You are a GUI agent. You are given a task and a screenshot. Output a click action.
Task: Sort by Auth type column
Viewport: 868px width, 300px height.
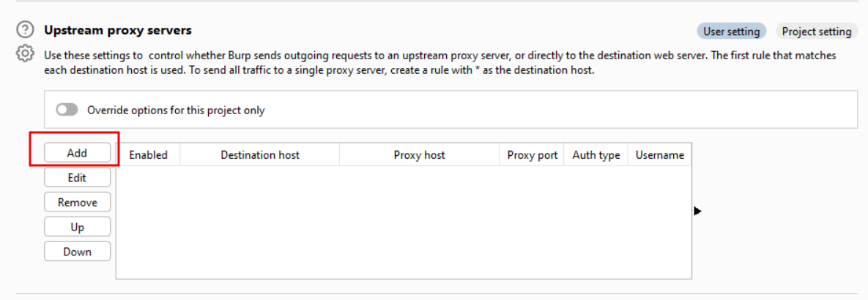click(x=596, y=155)
